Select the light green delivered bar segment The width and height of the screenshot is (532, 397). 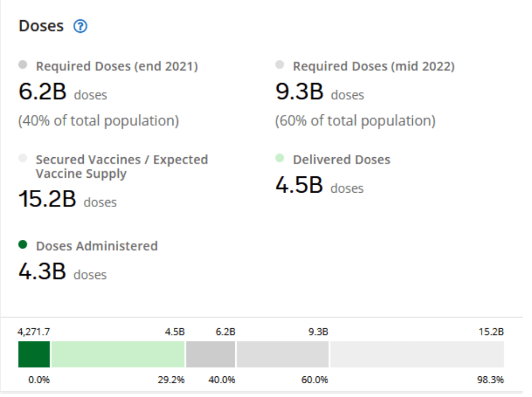pos(118,354)
